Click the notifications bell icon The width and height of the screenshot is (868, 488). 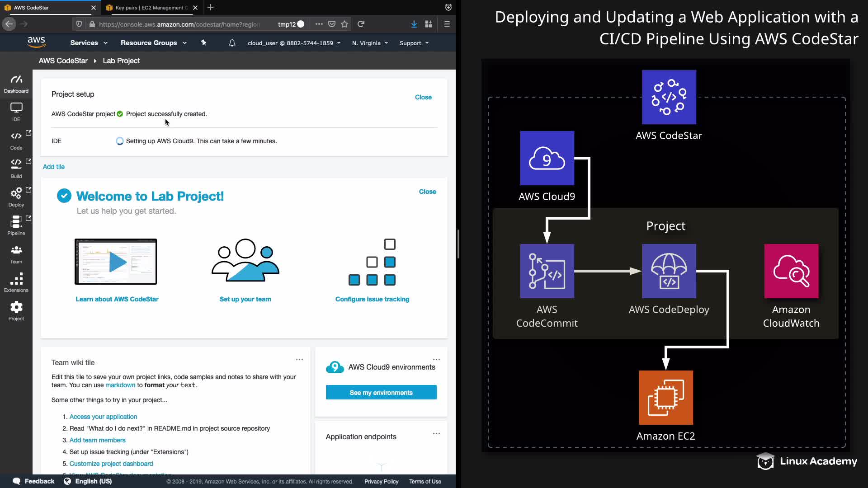(x=232, y=43)
